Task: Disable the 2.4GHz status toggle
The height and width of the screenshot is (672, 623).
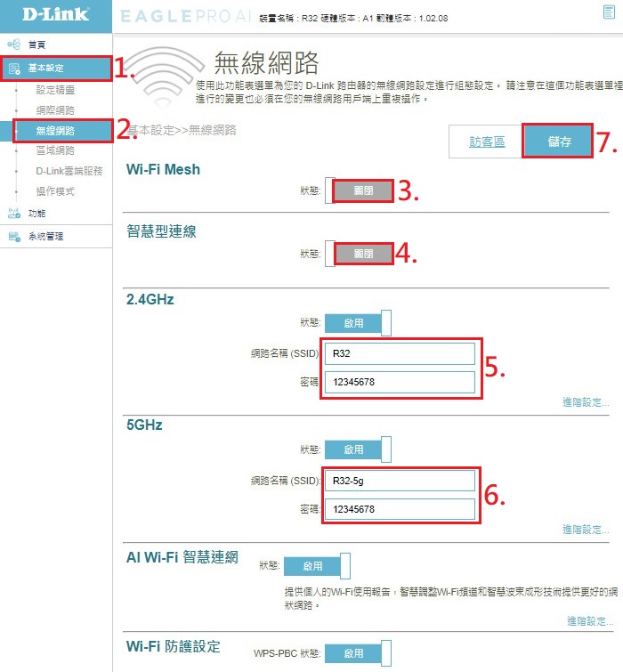Action: click(358, 323)
